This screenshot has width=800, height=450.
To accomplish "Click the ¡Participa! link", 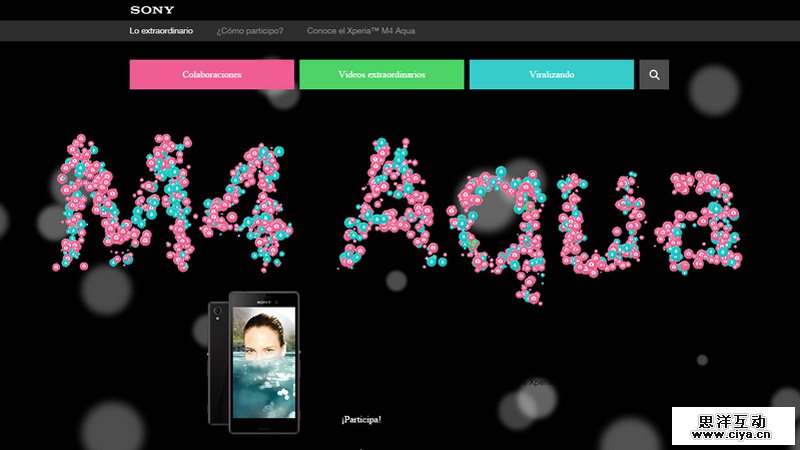I will click(361, 419).
